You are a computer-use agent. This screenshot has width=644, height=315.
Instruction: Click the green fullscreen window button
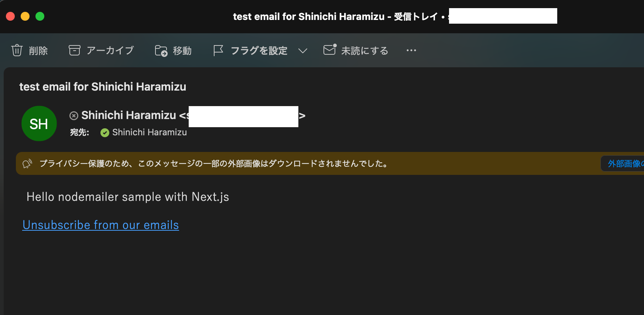[x=40, y=16]
